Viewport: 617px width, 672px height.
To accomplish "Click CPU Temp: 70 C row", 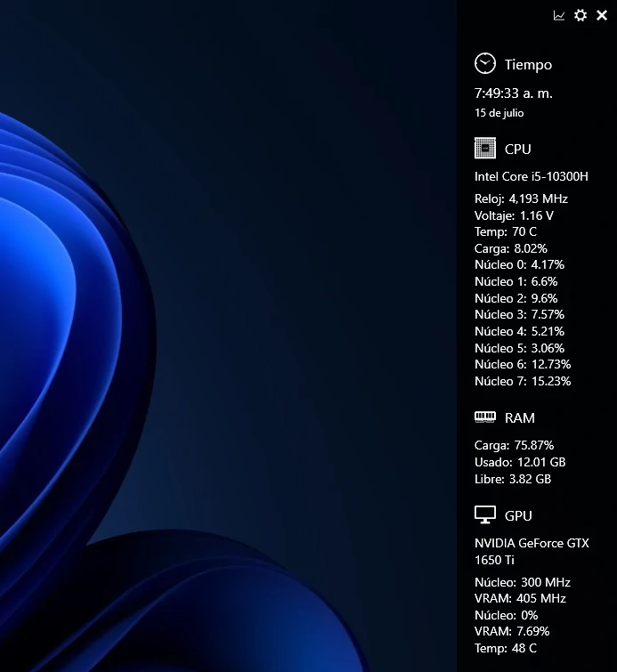I will click(506, 231).
